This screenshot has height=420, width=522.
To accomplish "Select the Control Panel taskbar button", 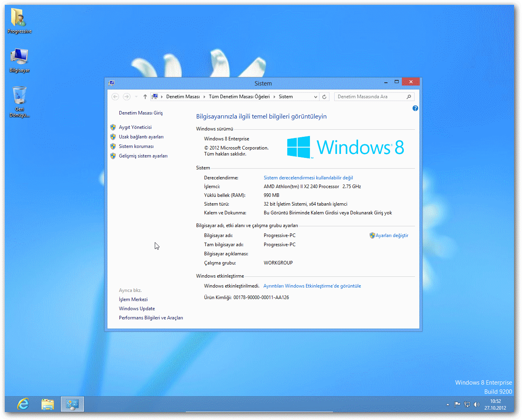I will click(x=72, y=404).
